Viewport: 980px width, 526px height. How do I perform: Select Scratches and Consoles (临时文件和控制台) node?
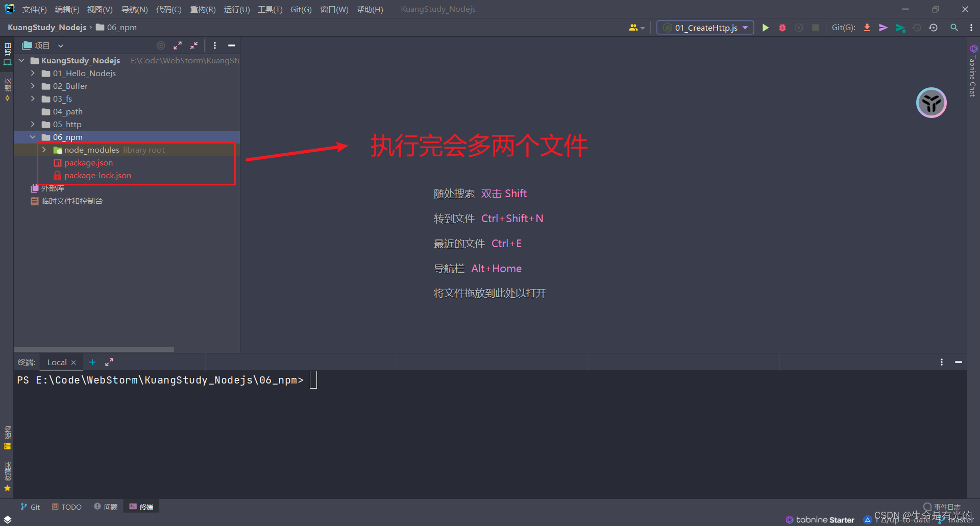66,201
